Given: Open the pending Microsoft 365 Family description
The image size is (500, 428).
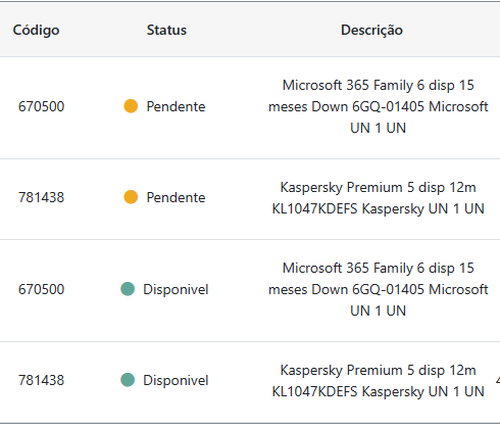Looking at the screenshot, I should click(378, 107).
